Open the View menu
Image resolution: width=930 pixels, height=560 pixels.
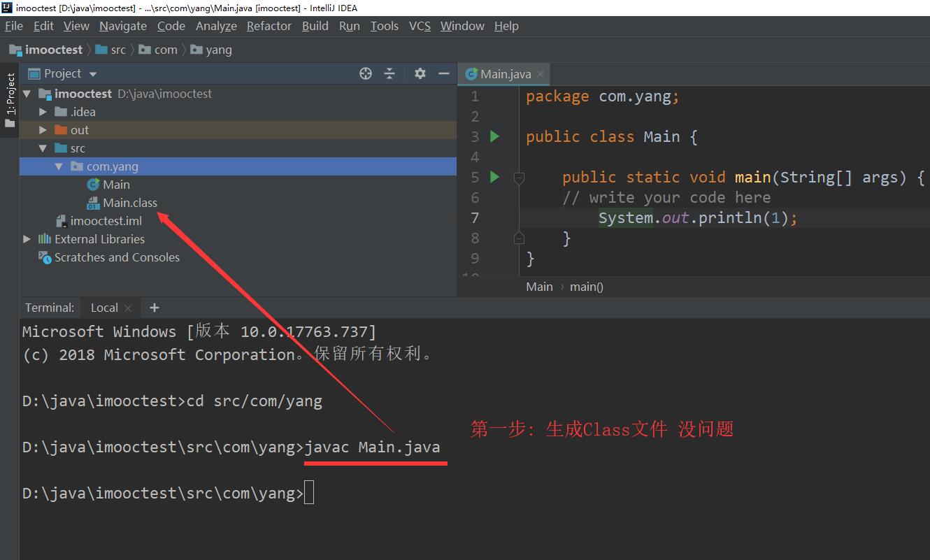(x=76, y=26)
